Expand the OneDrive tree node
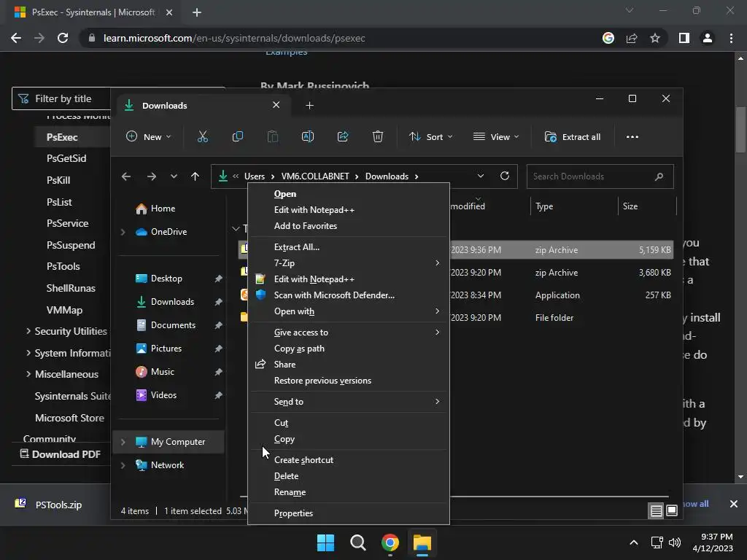The image size is (747, 560). point(123,232)
